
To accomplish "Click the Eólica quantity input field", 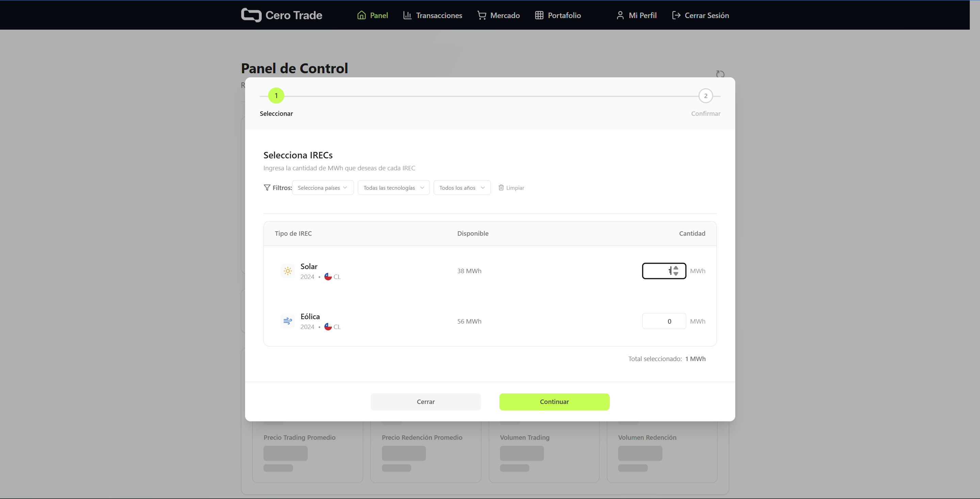I will [x=664, y=321].
